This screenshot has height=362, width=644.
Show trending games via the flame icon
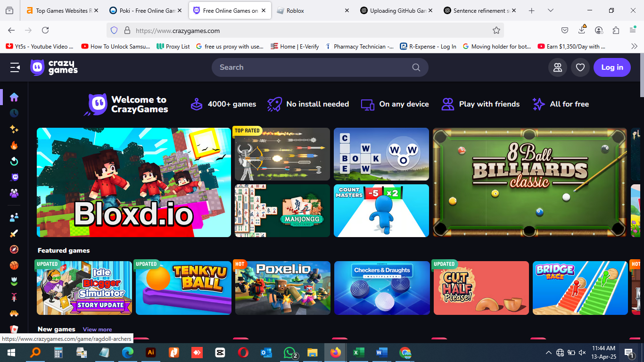[x=14, y=145]
